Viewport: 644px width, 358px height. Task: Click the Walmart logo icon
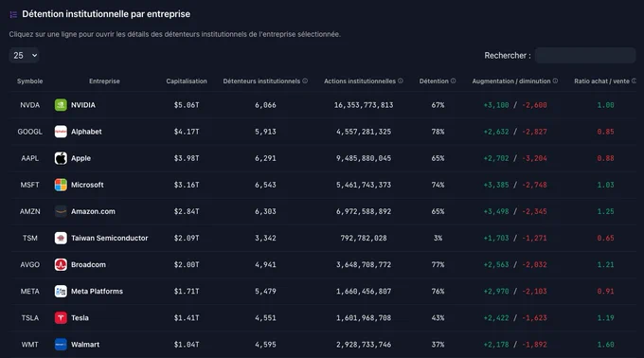(61, 345)
